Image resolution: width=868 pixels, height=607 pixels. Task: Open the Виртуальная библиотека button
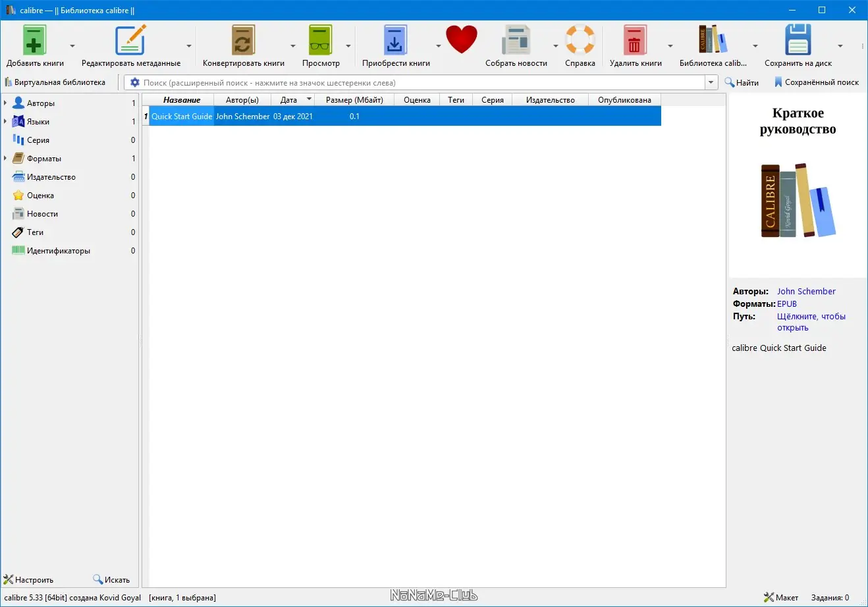point(55,82)
